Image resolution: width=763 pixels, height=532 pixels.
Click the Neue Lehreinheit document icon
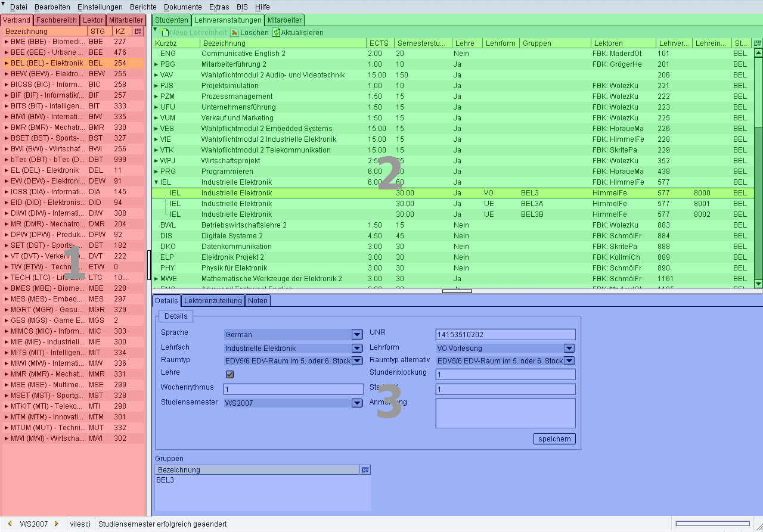tap(165, 33)
